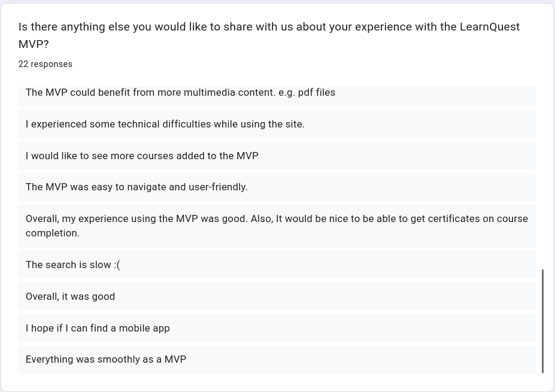Click the "user-friendly" text
The image size is (555, 392).
[218, 187]
